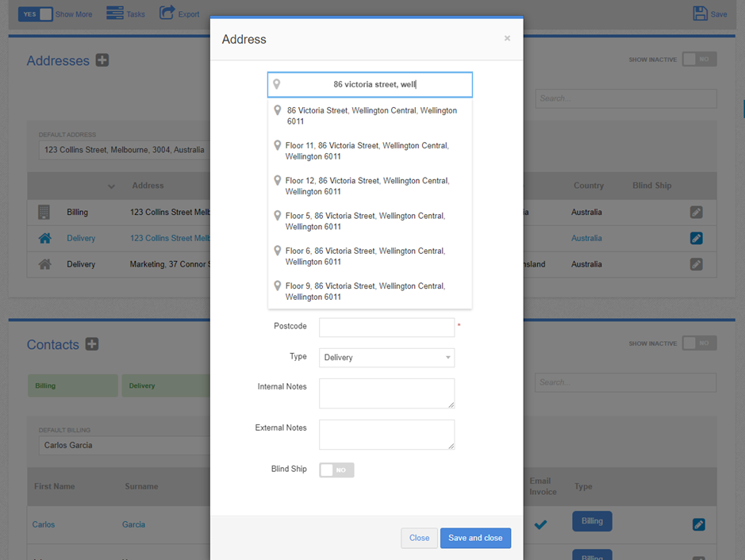
Task: Open the Type dropdown showing Delivery
Action: coord(386,358)
